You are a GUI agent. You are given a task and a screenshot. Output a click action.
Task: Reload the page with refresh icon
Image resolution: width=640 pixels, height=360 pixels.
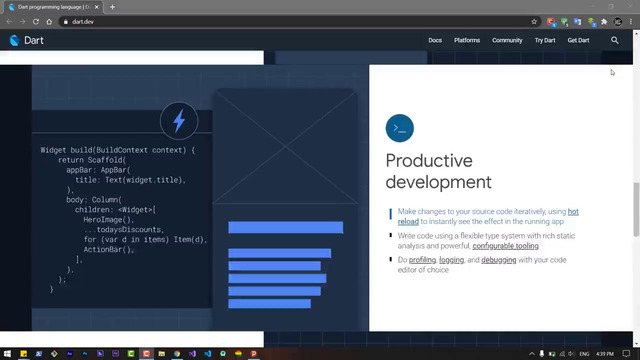pos(36,22)
